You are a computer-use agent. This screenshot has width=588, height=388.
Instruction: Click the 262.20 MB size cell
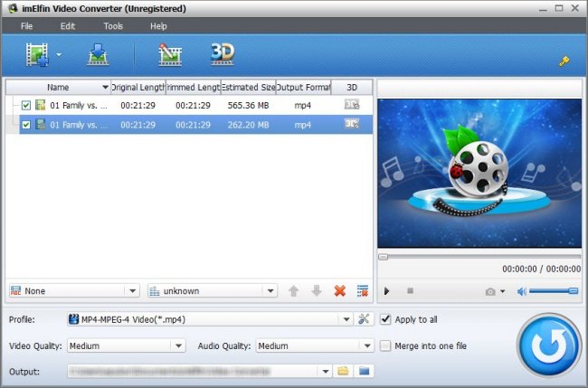click(x=248, y=125)
